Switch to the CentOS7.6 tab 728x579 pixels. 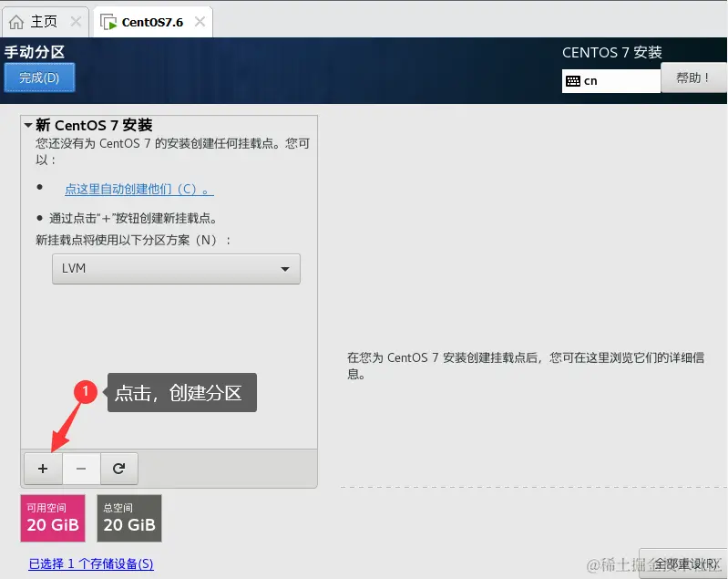(153, 21)
